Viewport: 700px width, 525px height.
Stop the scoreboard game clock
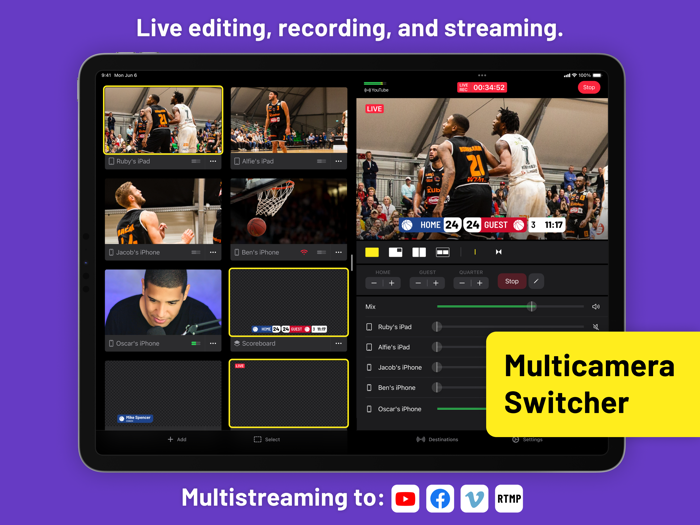tap(512, 281)
